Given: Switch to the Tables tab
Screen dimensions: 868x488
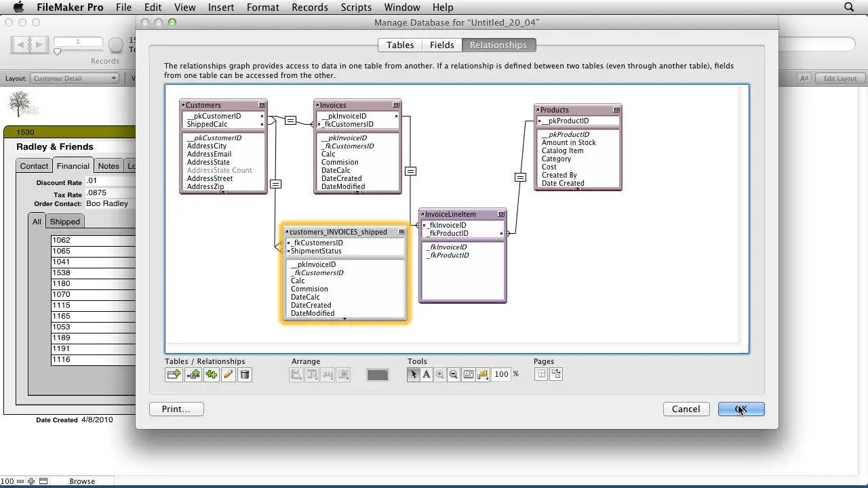Looking at the screenshot, I should click(400, 45).
